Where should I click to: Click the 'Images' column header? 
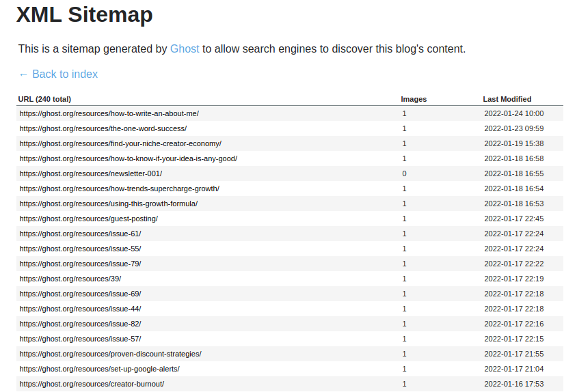(x=414, y=99)
